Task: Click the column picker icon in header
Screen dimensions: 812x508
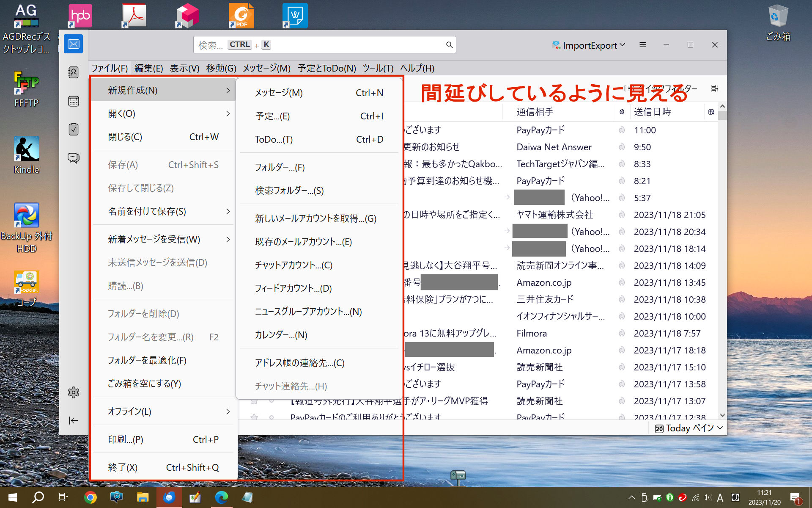Action: coord(711,112)
